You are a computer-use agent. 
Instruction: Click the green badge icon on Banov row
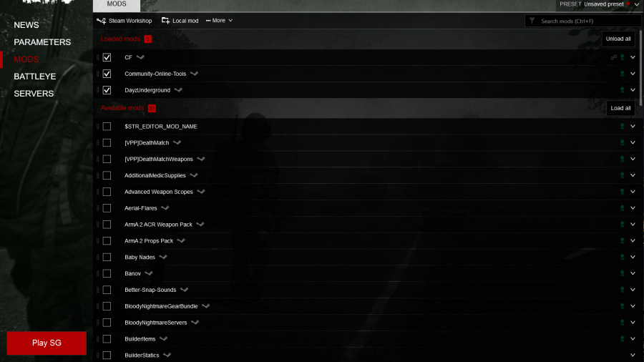pyautogui.click(x=623, y=273)
